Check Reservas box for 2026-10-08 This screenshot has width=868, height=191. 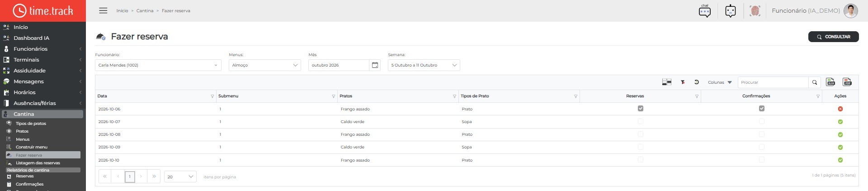click(x=640, y=134)
